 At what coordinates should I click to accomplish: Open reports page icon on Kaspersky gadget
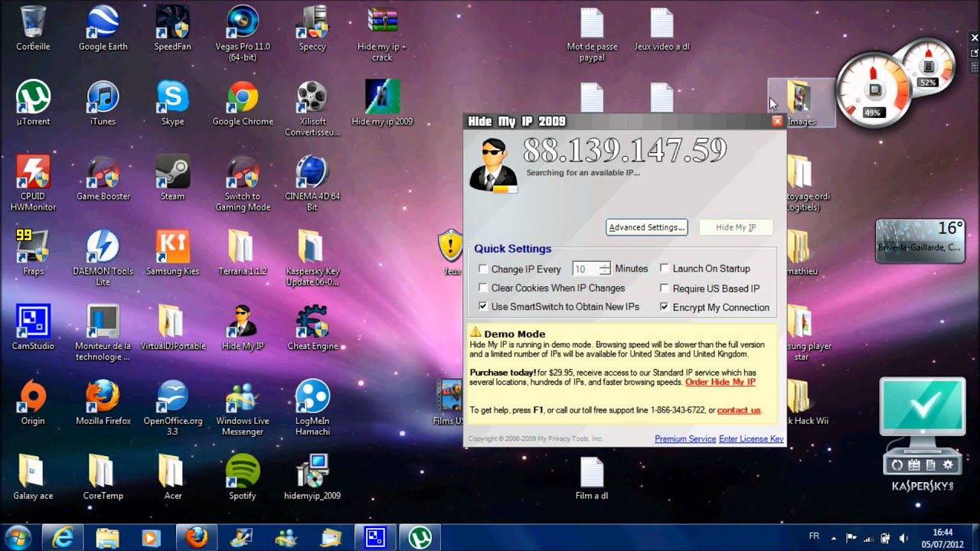coord(931,465)
